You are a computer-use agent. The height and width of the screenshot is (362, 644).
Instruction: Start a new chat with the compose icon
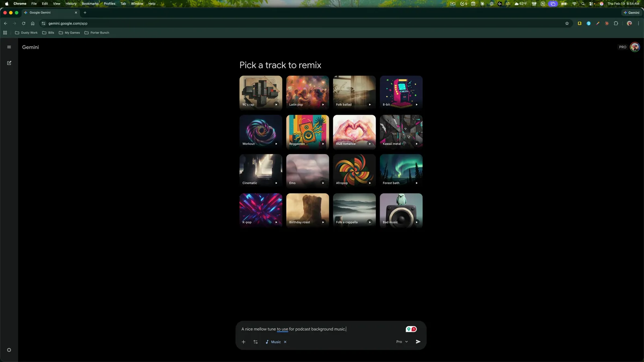click(x=9, y=63)
